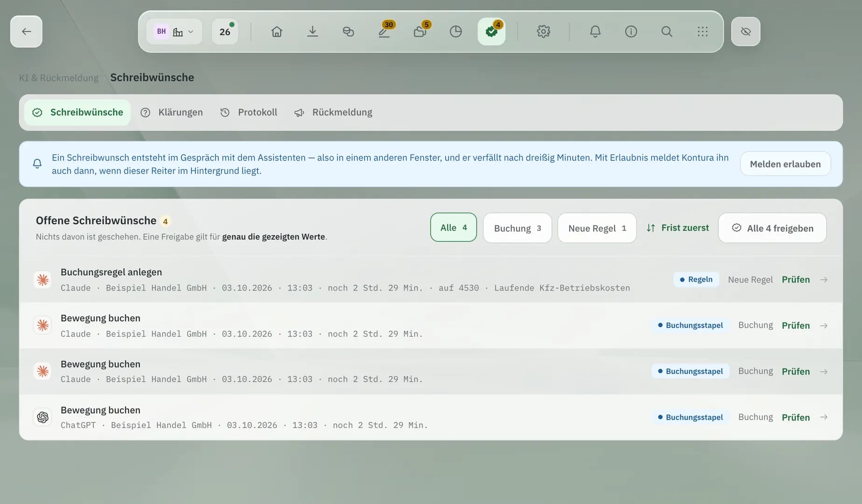Screen dimensions: 862x504
Task: Open the info circle icon
Action: tap(631, 32)
